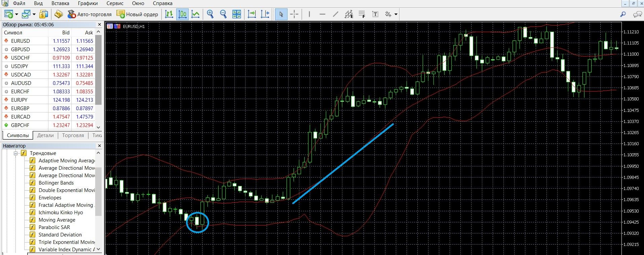Screen dimensions: 644x255
Task: Open the profiles icon
Action: click(26, 14)
